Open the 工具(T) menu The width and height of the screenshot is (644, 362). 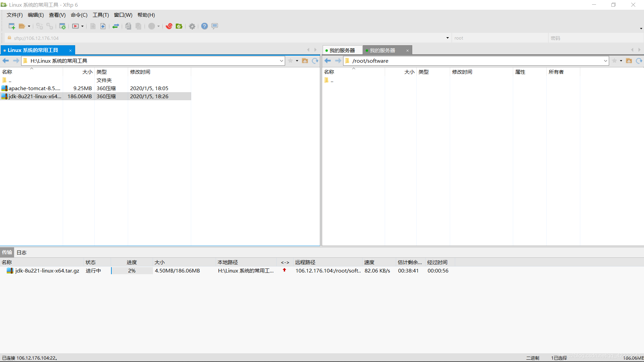pos(101,15)
